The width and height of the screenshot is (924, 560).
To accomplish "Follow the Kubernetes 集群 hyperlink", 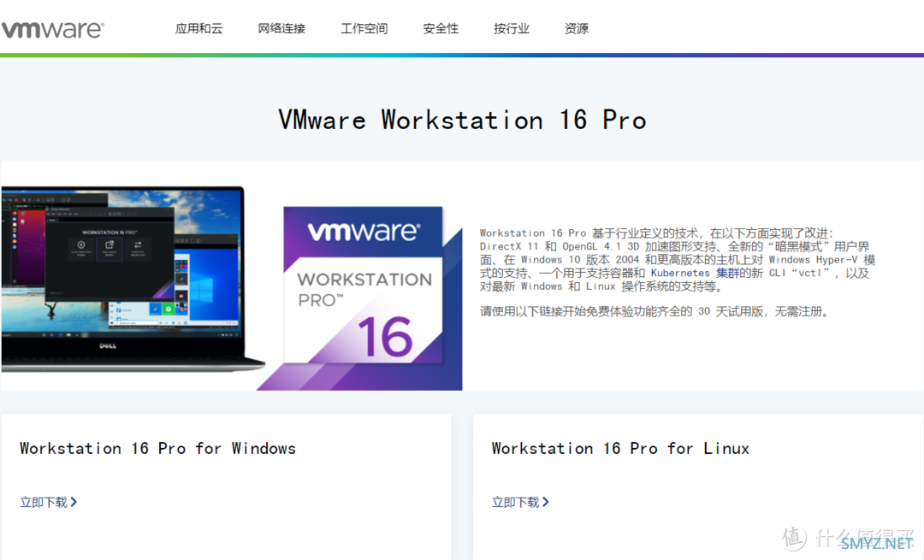I will (695, 274).
